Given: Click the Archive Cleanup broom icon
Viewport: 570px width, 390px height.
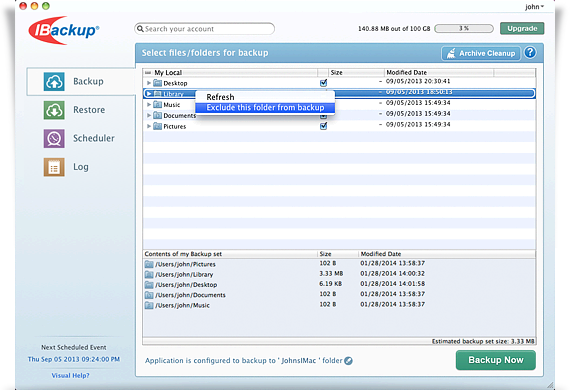Looking at the screenshot, I should point(451,53).
